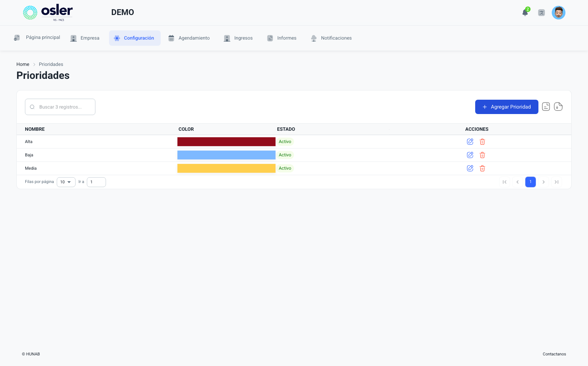Image resolution: width=588 pixels, height=366 pixels.
Task: Open the Agendamiento menu
Action: tap(189, 38)
